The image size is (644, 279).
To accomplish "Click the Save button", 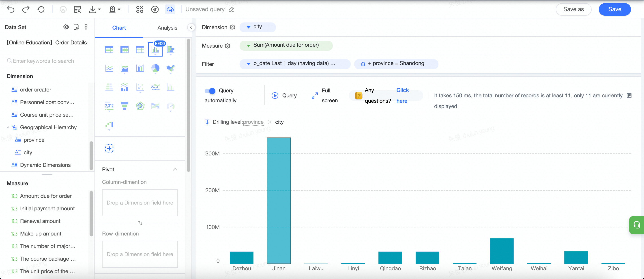I will coord(614,9).
